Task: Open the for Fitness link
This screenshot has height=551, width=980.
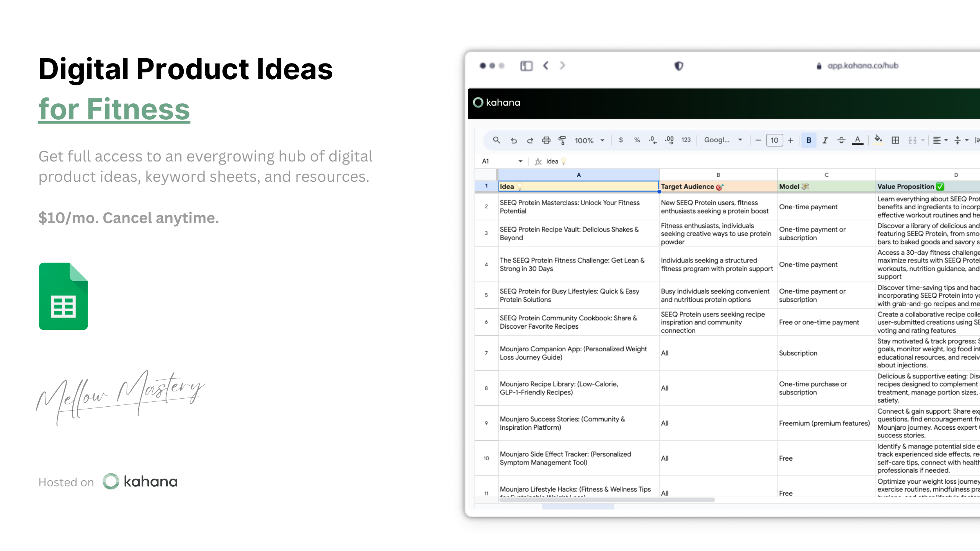Action: click(114, 109)
